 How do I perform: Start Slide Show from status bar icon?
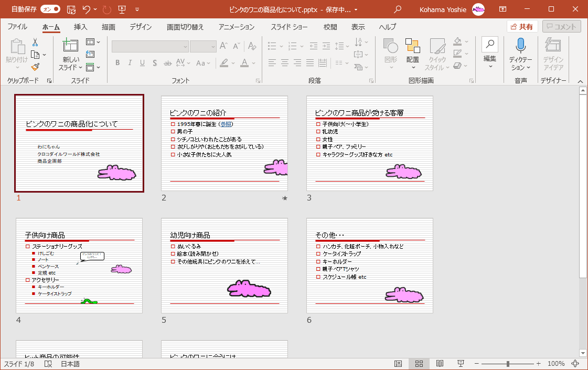[461, 364]
